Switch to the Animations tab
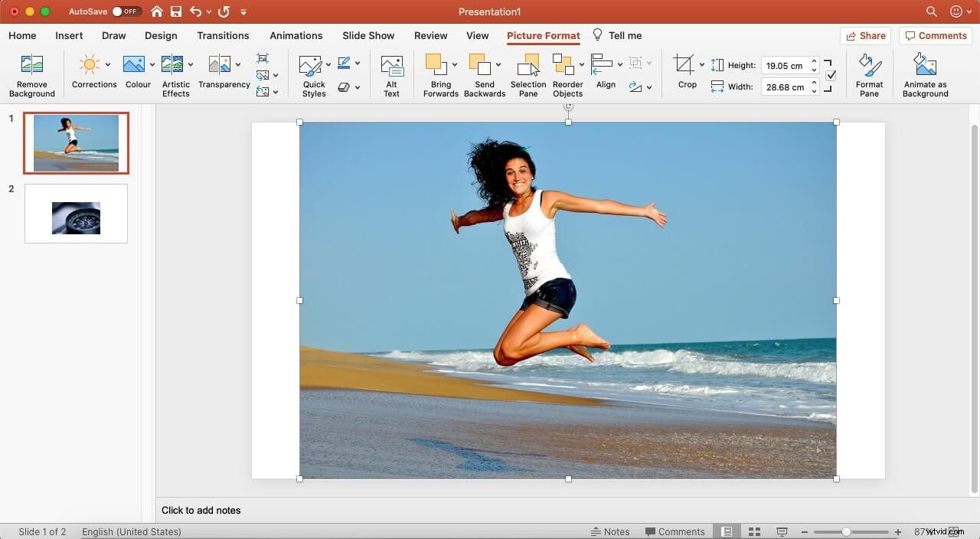Image resolution: width=980 pixels, height=539 pixels. click(x=296, y=35)
